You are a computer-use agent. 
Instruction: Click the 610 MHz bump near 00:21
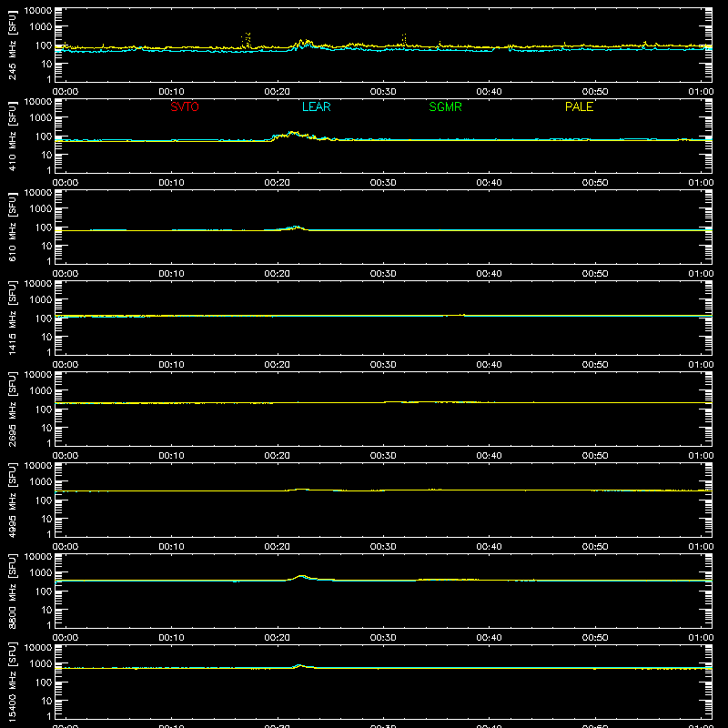(295, 227)
